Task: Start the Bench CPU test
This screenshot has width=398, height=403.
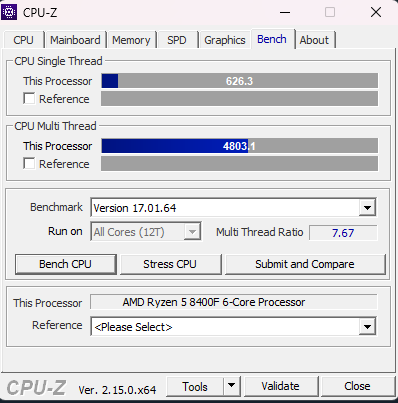Action: [66, 264]
